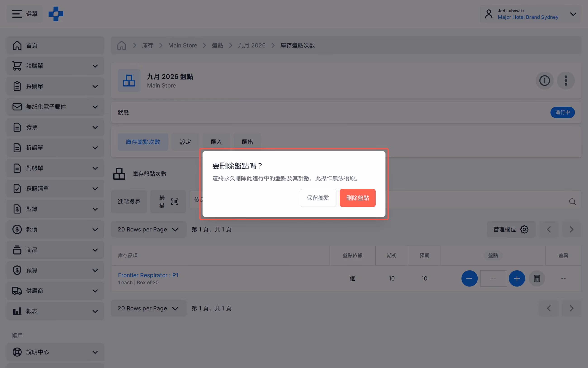Open the calculator icon in the row

click(537, 278)
